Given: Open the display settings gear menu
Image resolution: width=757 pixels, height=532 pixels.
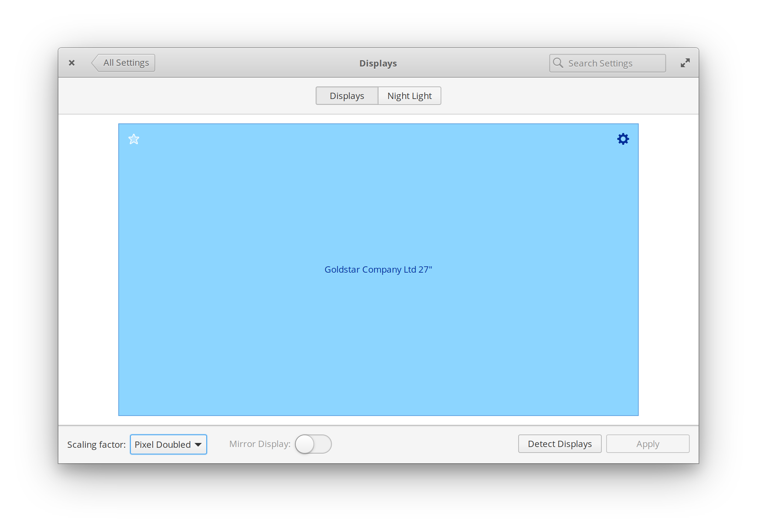Looking at the screenshot, I should coord(623,139).
